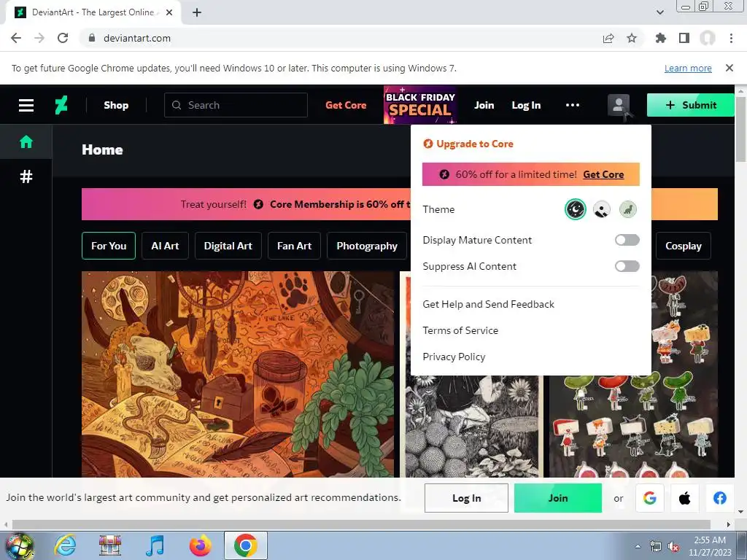Sign in with the Google icon
Screen dimensions: 747x560
650,498
